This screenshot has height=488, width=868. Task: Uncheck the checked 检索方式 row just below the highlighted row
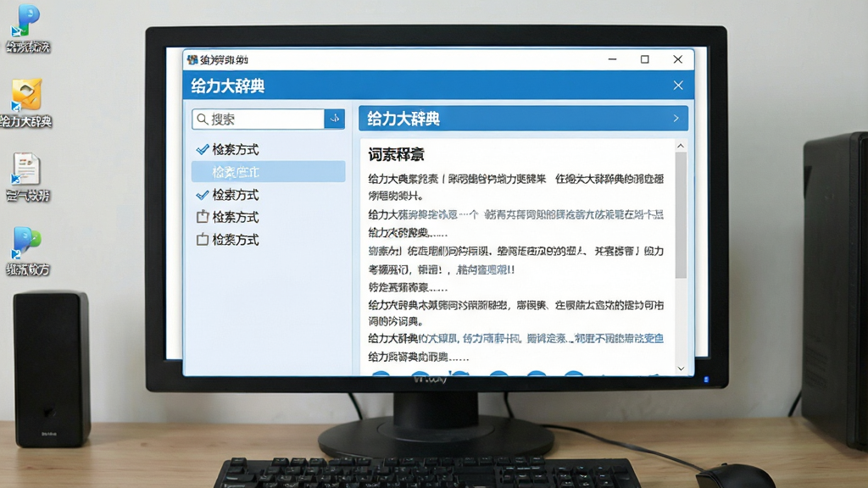coord(203,195)
